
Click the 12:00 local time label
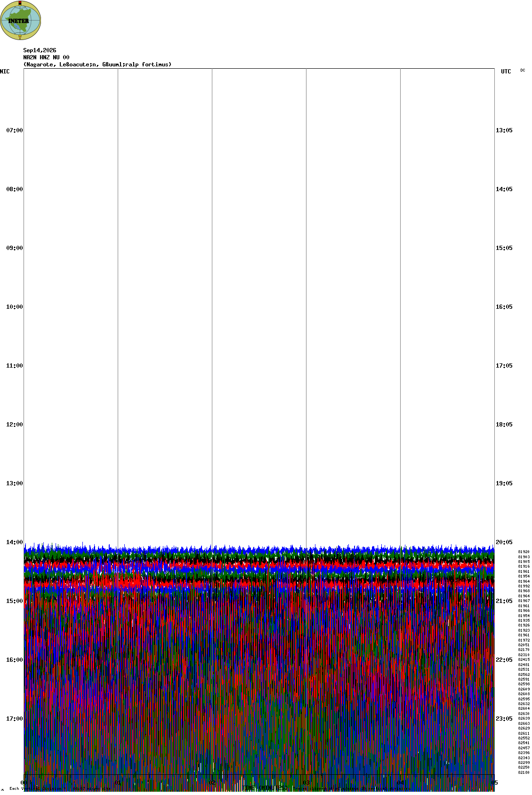[x=15, y=425]
